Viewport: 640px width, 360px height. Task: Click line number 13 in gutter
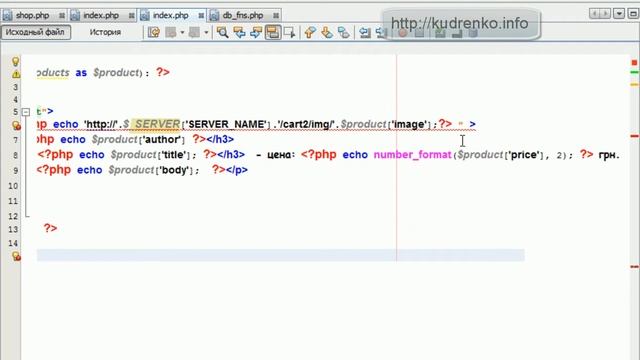coord(13,229)
